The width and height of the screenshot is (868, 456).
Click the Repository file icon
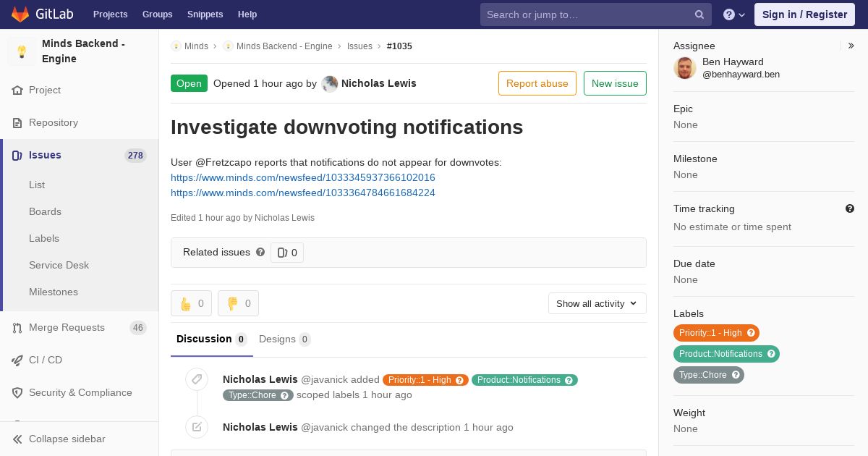17,123
